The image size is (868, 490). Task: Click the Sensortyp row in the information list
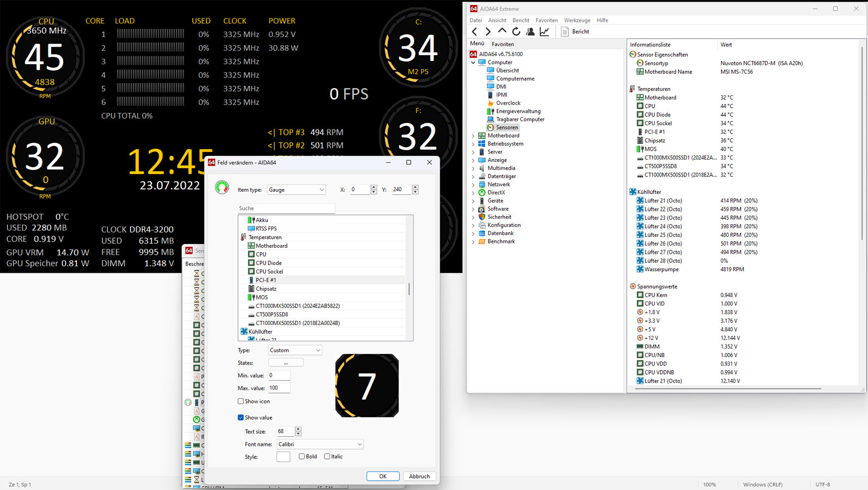(x=743, y=63)
